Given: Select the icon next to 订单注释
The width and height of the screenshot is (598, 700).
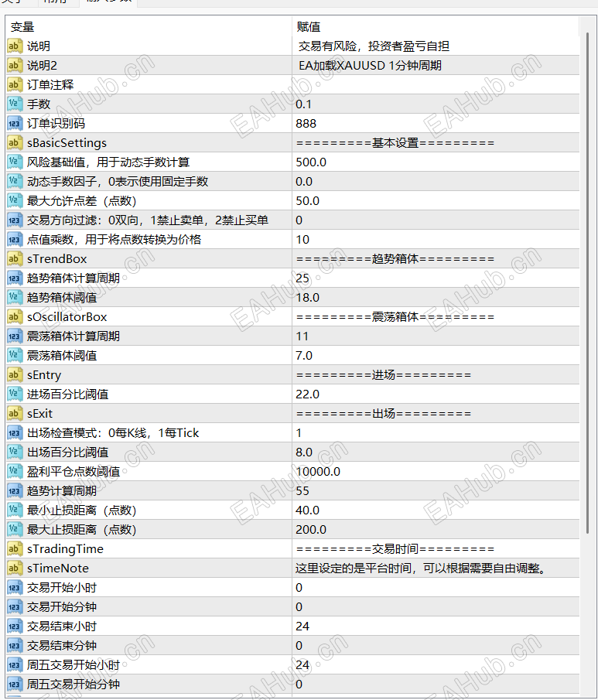Looking at the screenshot, I should [14, 85].
